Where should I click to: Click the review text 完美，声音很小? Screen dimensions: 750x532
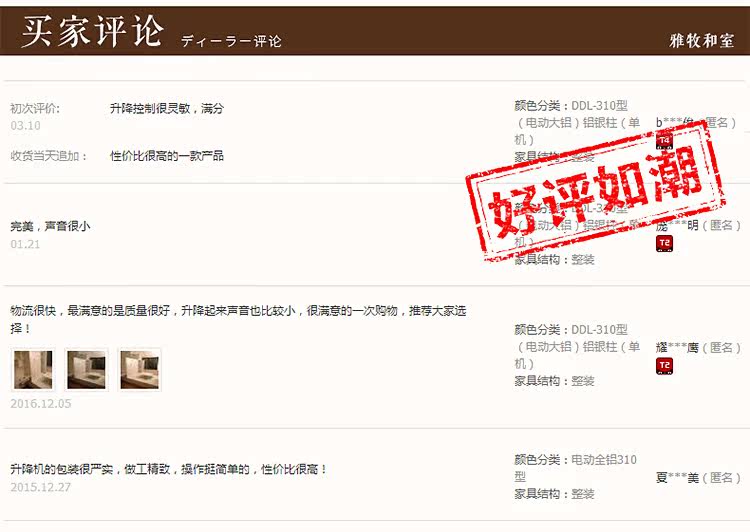50,226
